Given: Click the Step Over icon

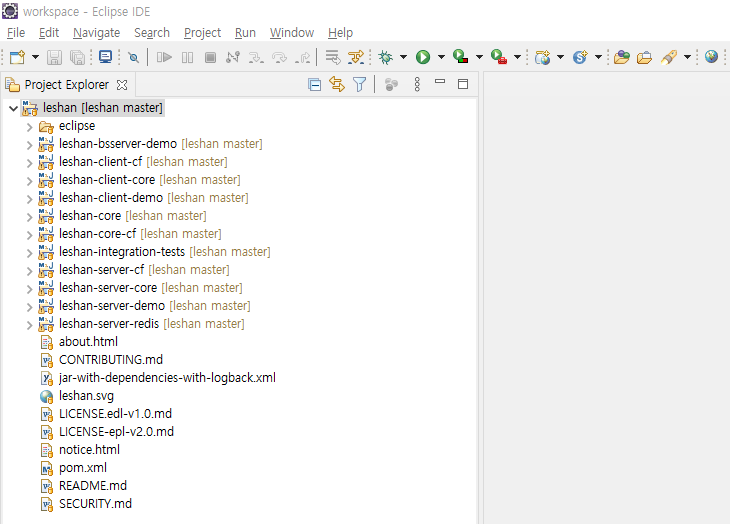Looking at the screenshot, I should 279,57.
